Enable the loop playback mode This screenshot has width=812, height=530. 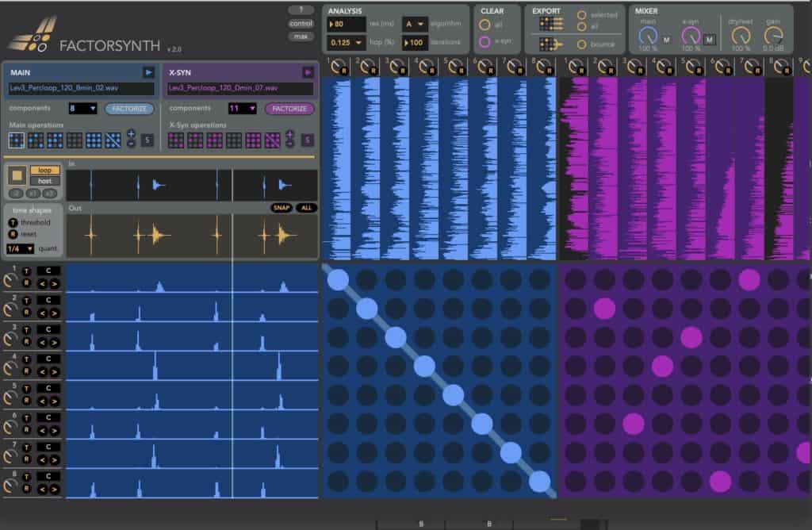click(x=45, y=170)
